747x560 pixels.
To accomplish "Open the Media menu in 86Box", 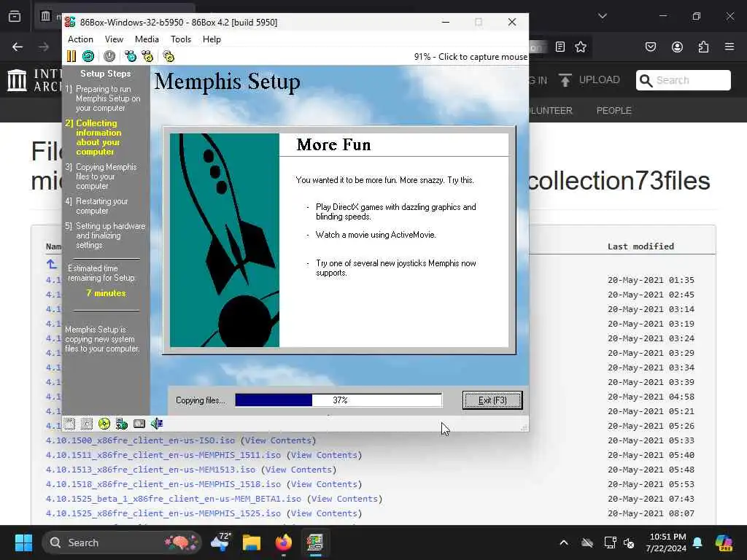I will [147, 39].
